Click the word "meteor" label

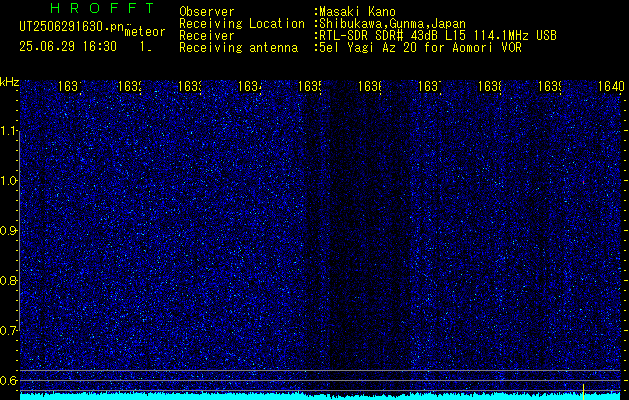pyautogui.click(x=145, y=32)
